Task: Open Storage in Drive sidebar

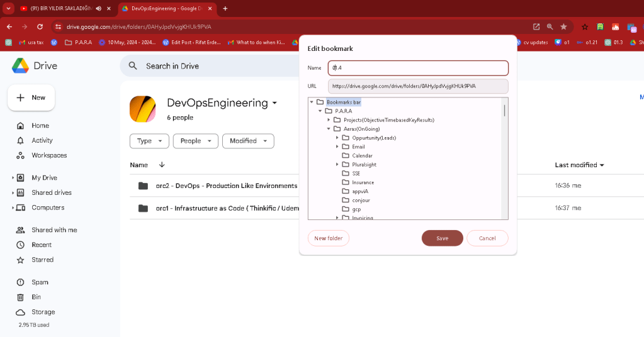Action: click(x=43, y=312)
